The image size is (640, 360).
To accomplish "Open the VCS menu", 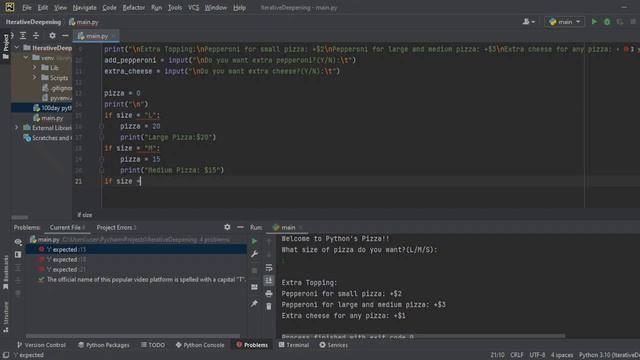I will [x=193, y=7].
